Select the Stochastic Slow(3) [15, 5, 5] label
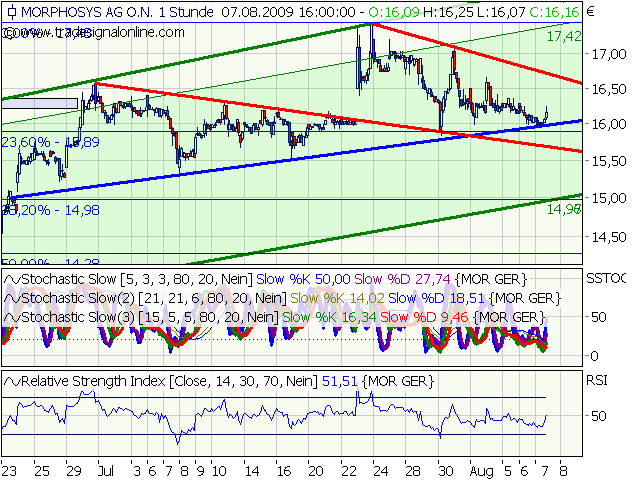 [x=150, y=318]
